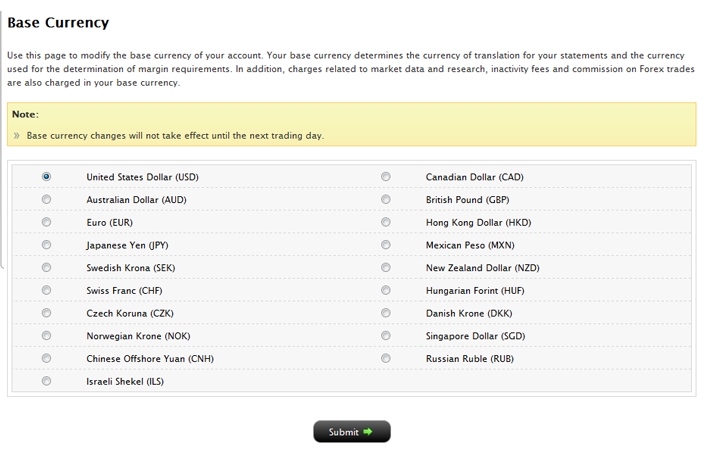Choose Hong Kong Dollar (HKD) radio button
Viewport: 714px width, 459px height.
tap(386, 222)
